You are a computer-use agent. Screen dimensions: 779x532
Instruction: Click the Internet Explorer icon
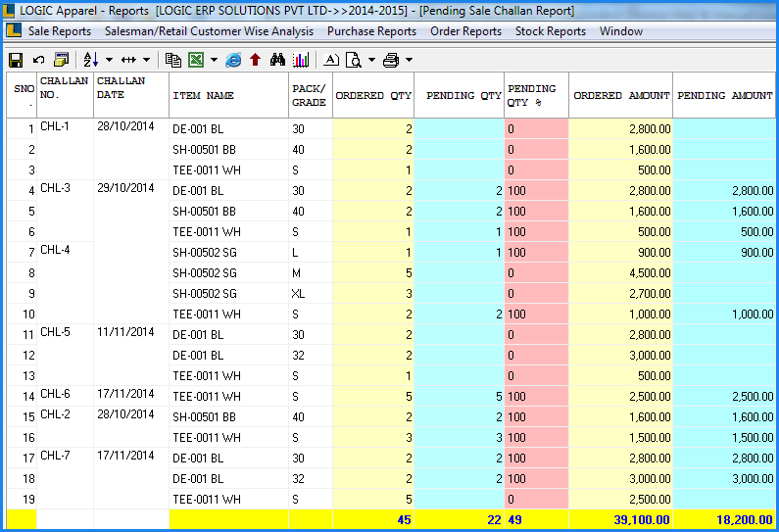[233, 60]
